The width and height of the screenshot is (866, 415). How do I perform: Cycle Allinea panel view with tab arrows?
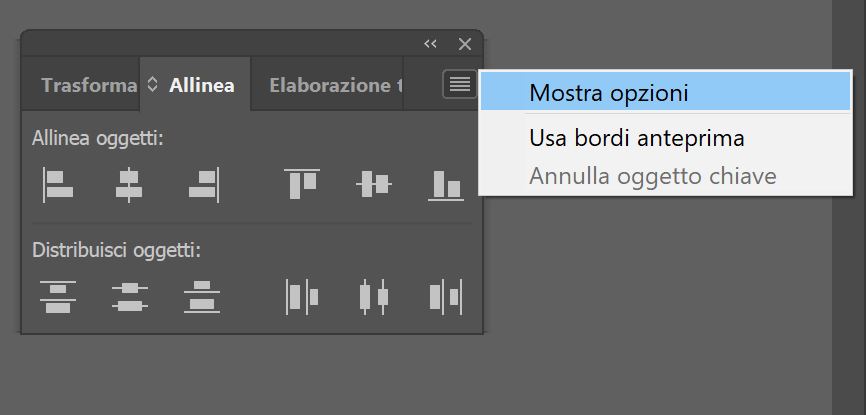[153, 85]
